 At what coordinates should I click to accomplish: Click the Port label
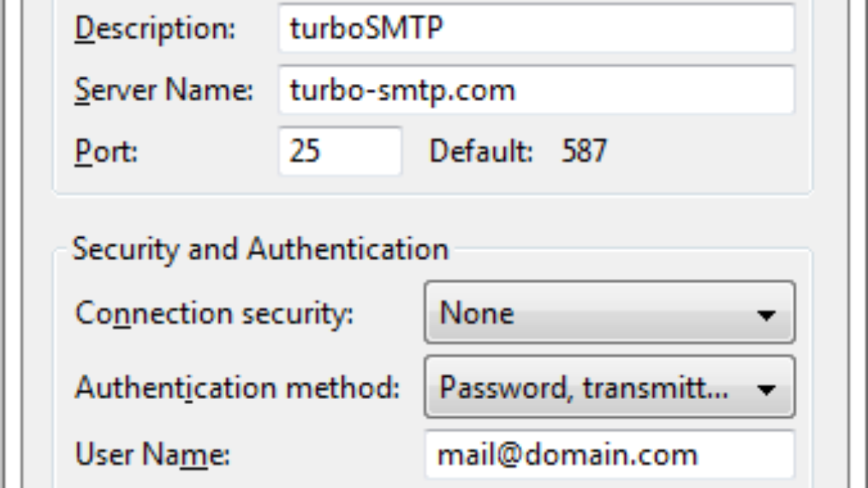tap(106, 152)
